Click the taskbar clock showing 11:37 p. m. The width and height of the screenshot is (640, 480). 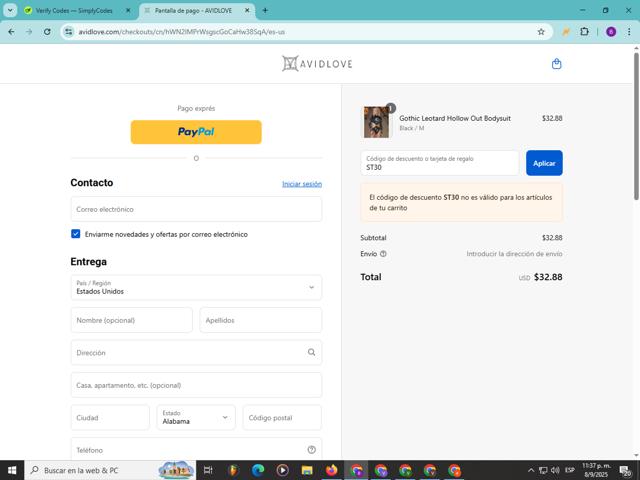[596, 470]
